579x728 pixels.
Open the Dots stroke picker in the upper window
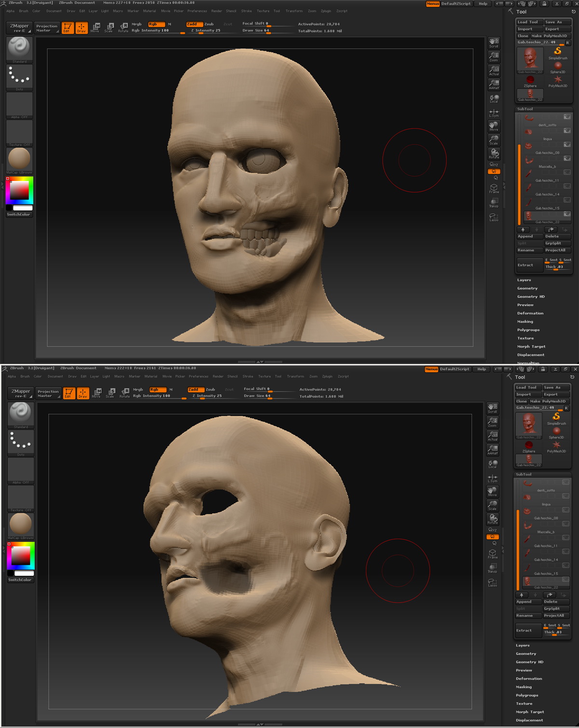[19, 78]
